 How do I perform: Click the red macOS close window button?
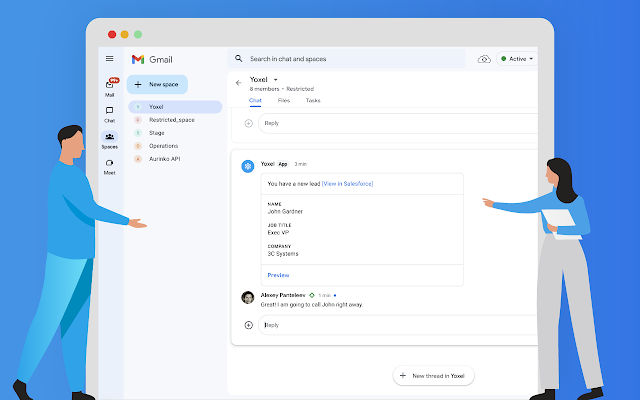click(112, 35)
